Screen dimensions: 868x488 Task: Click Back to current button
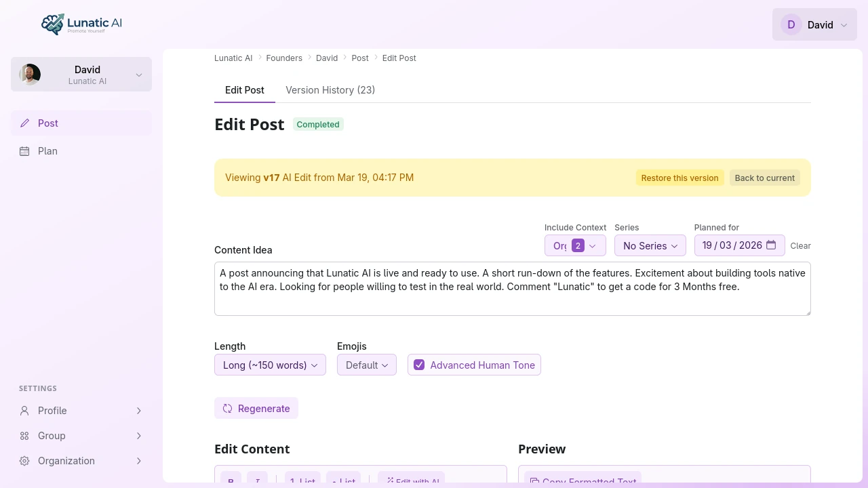pyautogui.click(x=765, y=178)
